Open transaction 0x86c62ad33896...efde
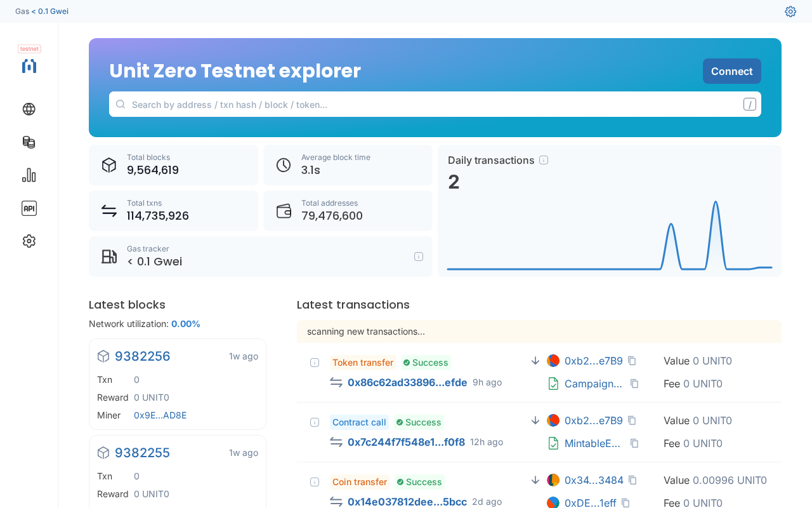This screenshot has width=812, height=508. pos(407,382)
